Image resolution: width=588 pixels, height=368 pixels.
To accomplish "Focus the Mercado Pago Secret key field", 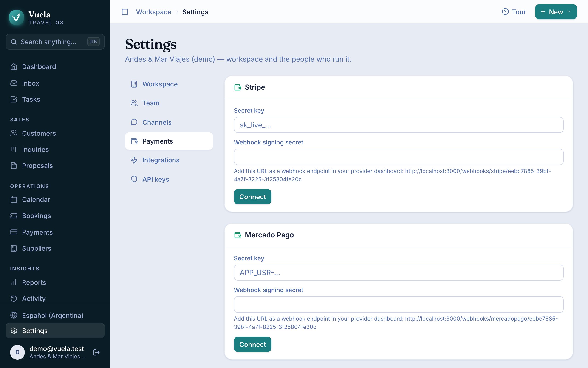I will (x=399, y=273).
